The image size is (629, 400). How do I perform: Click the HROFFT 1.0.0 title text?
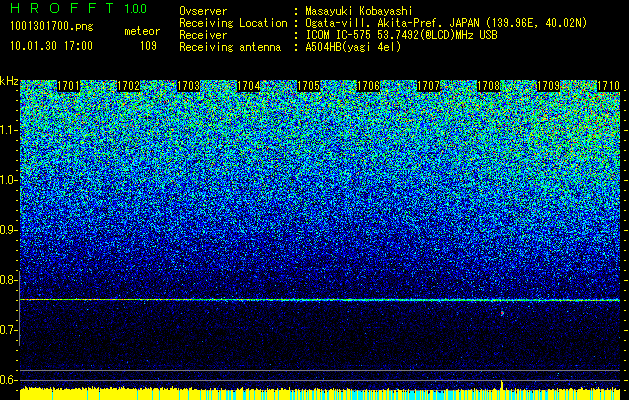click(79, 8)
